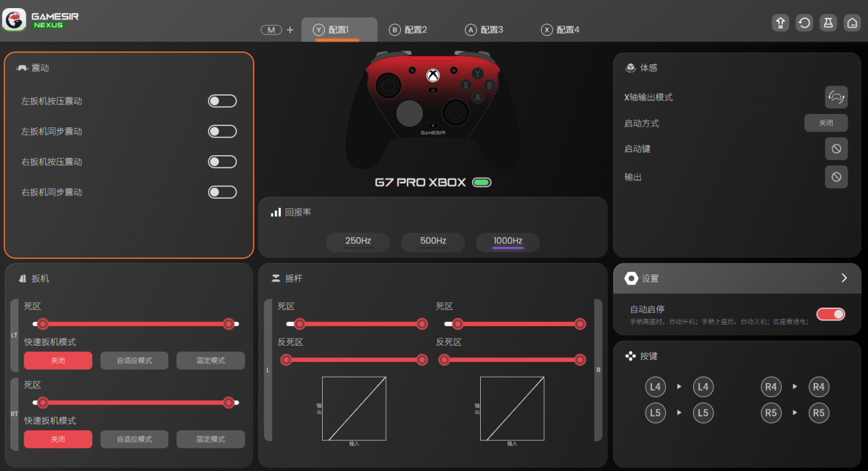Click the 回报率 signal bars icon

[x=276, y=212]
